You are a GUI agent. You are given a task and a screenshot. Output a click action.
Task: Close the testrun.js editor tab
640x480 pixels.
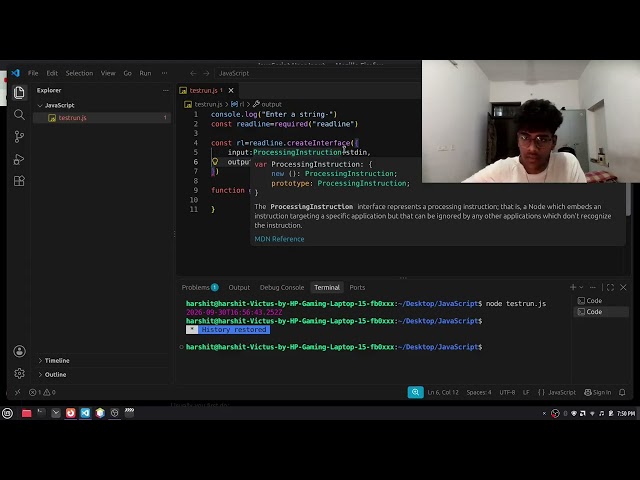(x=231, y=90)
